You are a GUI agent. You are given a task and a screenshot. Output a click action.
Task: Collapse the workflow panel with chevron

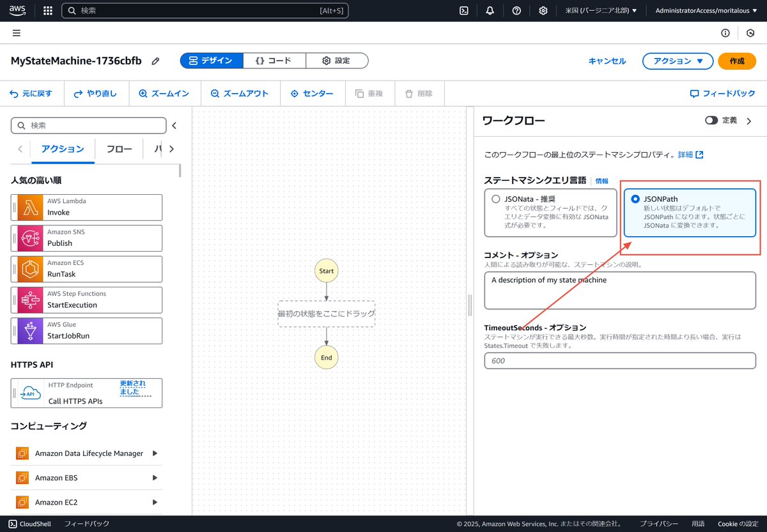[x=749, y=121]
